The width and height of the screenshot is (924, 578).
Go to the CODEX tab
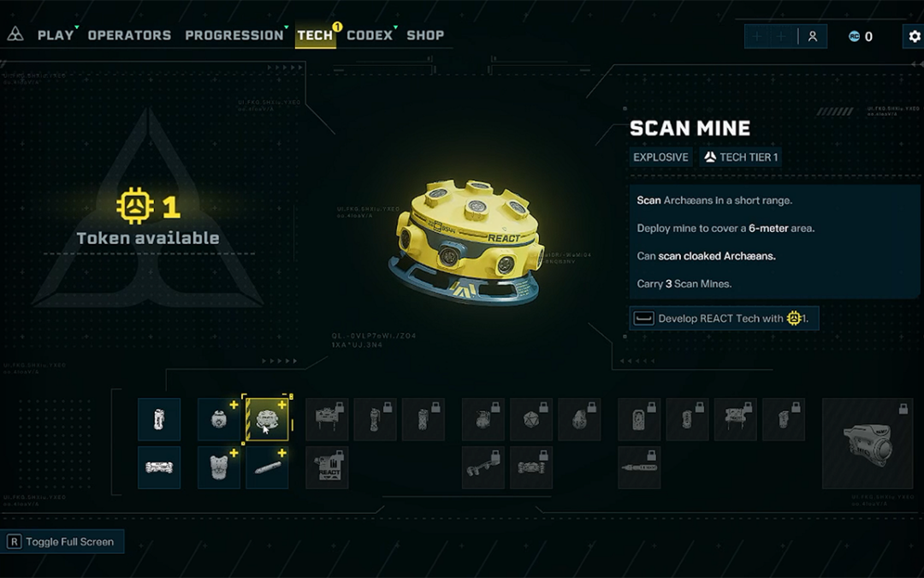pyautogui.click(x=370, y=35)
